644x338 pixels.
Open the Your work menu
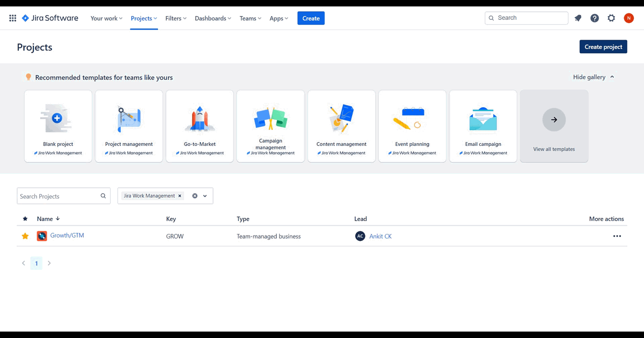pos(106,18)
